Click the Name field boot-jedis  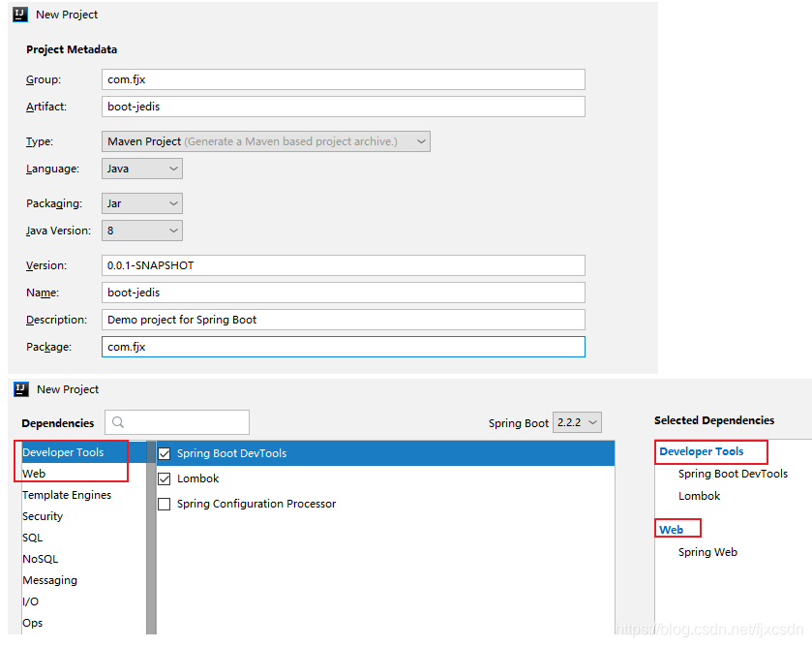[344, 293]
